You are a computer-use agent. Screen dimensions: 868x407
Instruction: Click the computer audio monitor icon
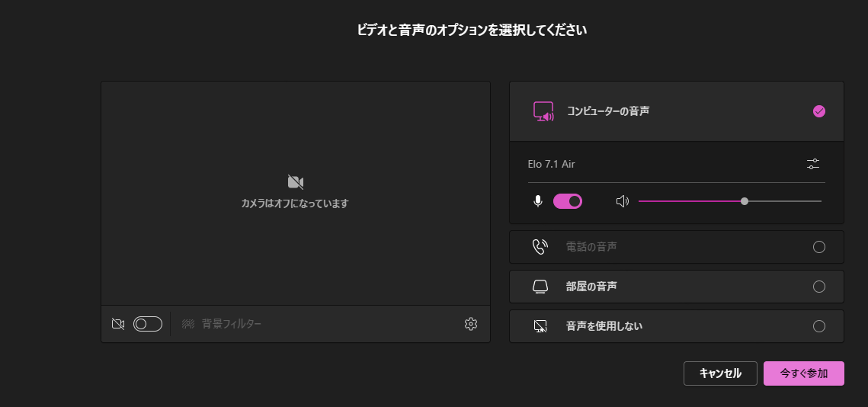pyautogui.click(x=543, y=111)
